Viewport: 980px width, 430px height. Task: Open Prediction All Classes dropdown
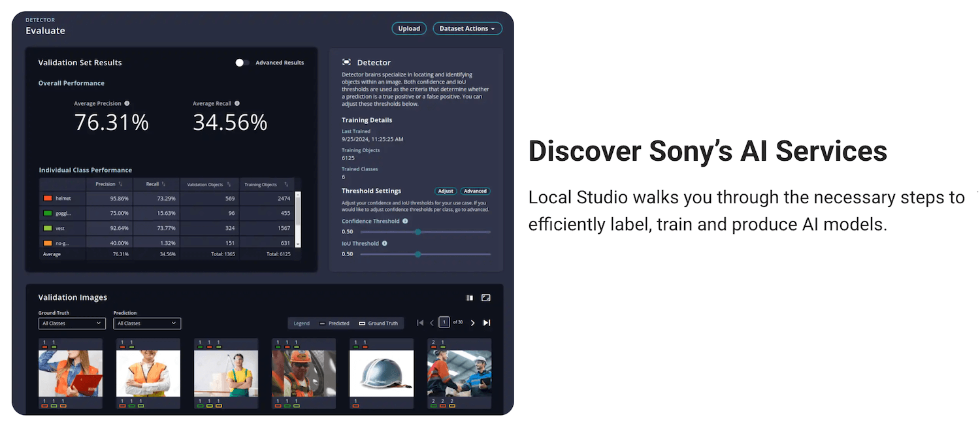(x=147, y=323)
